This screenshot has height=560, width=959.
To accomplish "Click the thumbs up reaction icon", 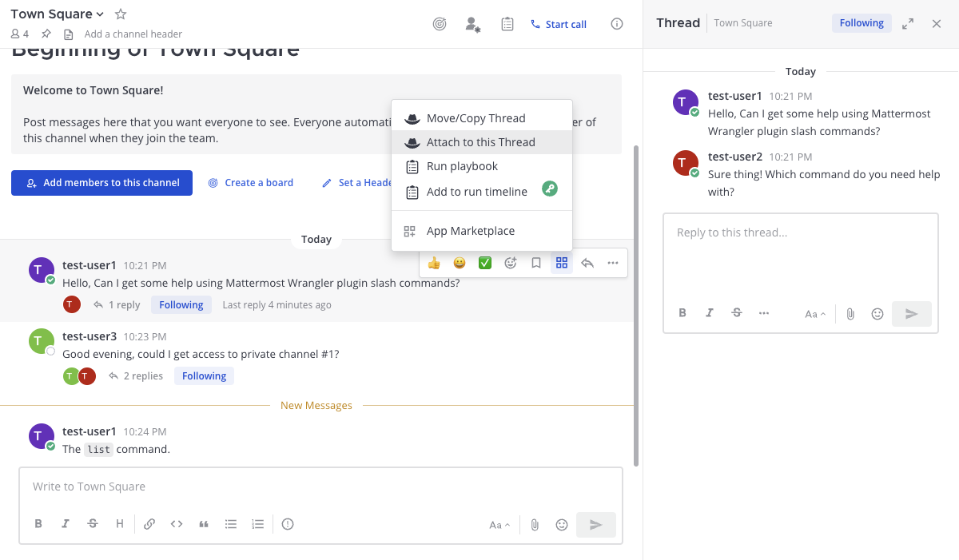I will [434, 263].
